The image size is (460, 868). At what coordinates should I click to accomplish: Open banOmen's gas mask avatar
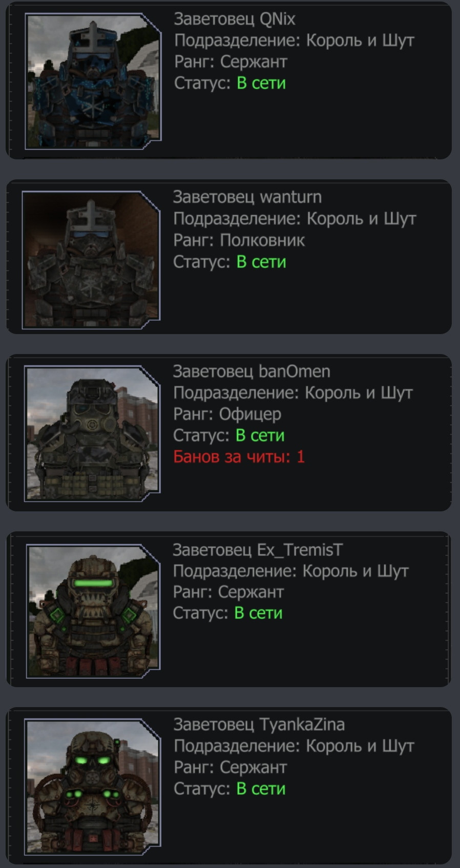click(x=92, y=433)
